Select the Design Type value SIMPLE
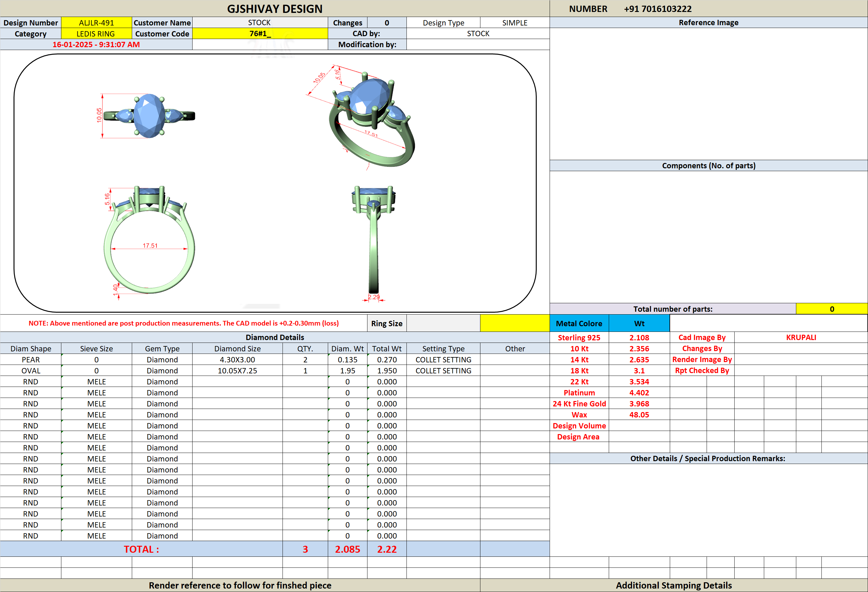The height and width of the screenshot is (592, 868). click(x=515, y=22)
